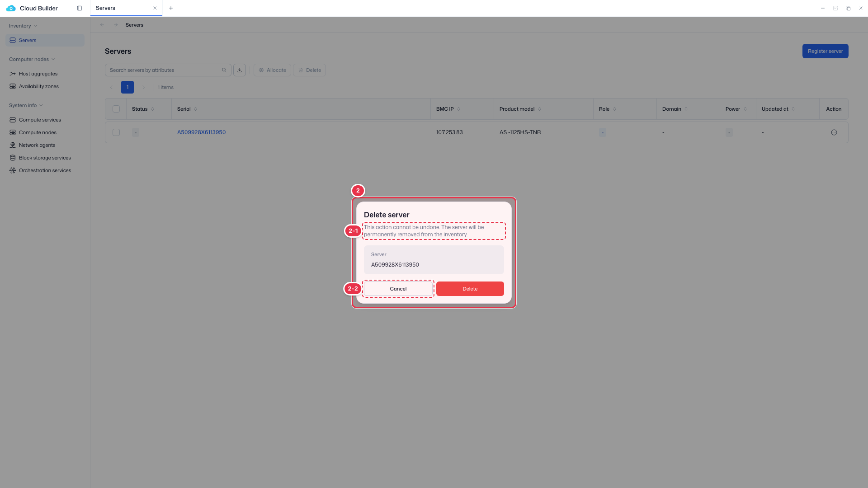This screenshot has height=488, width=868.
Task: Open Compute services in sidebar
Action: (40, 120)
